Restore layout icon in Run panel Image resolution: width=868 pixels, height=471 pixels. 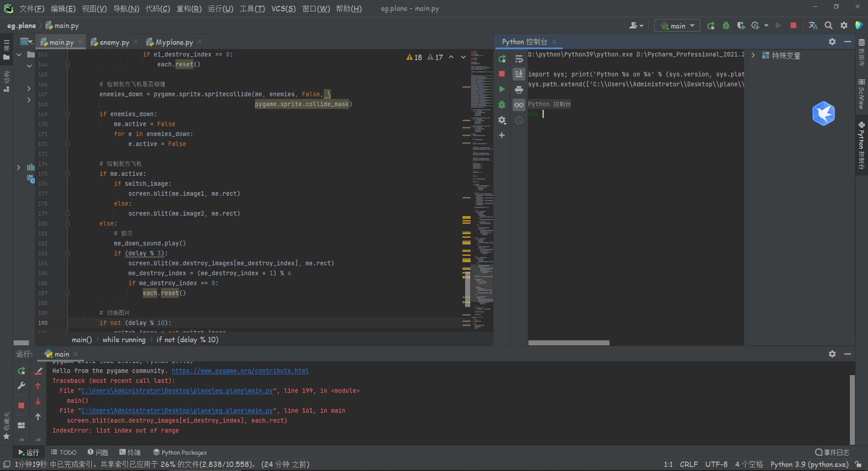21,425
